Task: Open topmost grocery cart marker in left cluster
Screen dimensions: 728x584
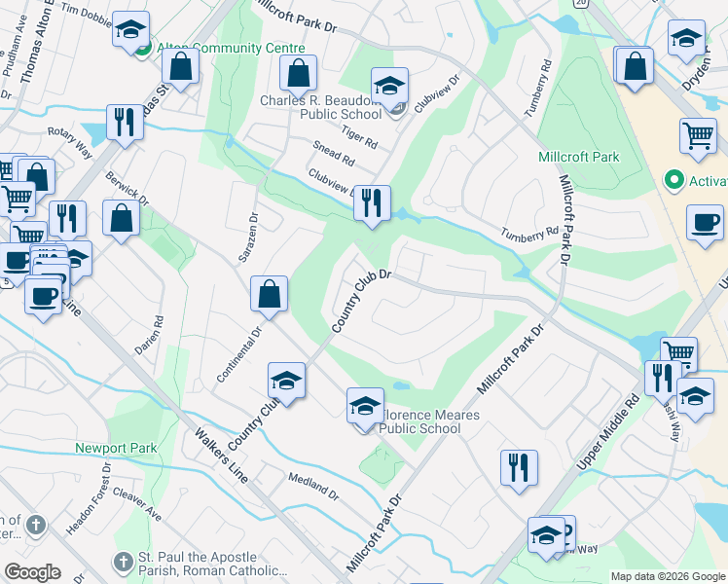Action: pyautogui.click(x=7, y=168)
